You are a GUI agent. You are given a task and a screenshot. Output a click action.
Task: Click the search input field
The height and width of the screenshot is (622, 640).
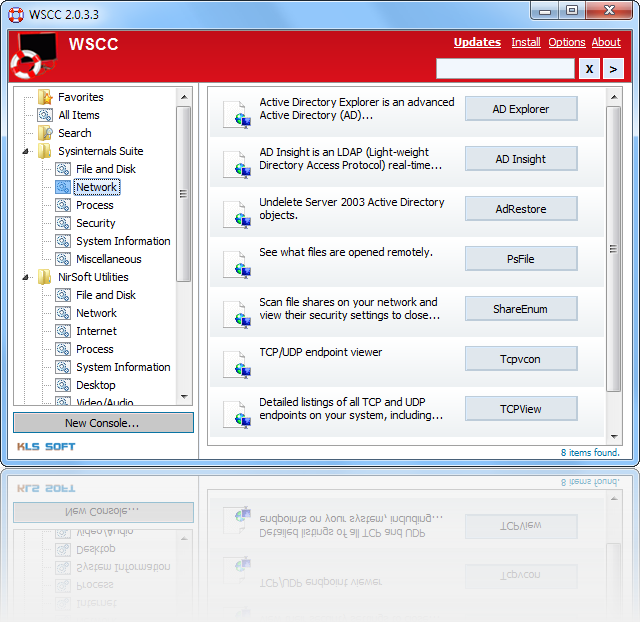(505, 69)
